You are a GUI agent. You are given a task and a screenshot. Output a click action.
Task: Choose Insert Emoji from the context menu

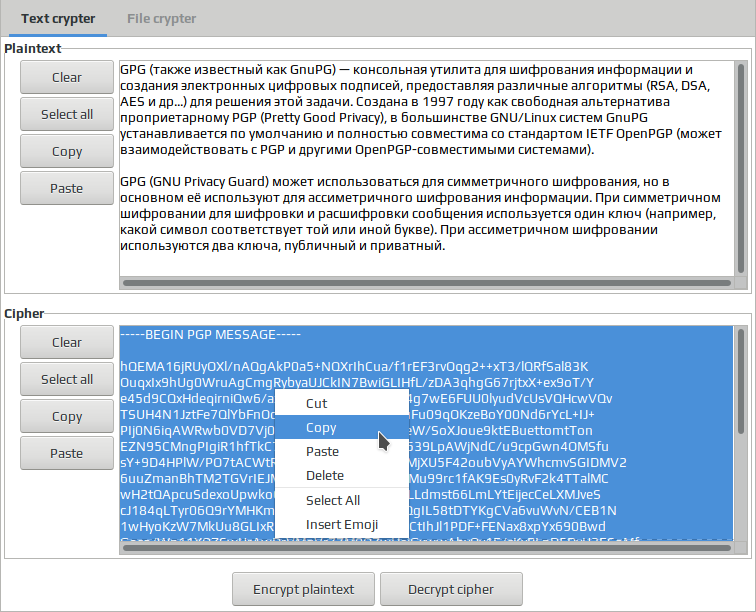point(342,525)
